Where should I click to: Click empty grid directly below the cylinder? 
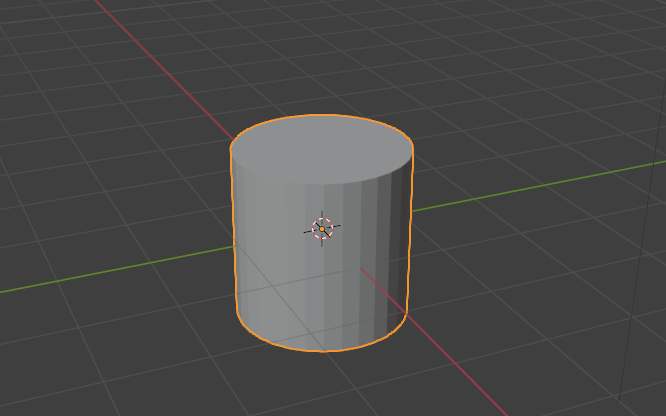[x=321, y=385]
